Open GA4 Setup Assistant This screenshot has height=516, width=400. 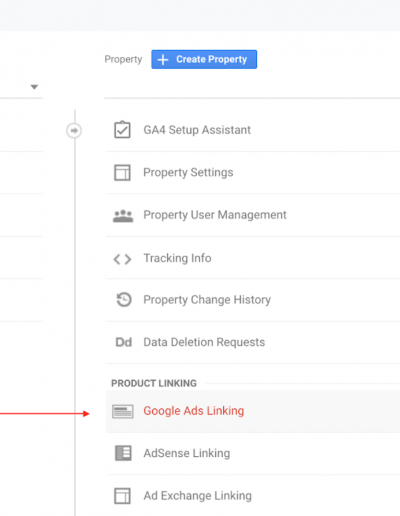253,130
